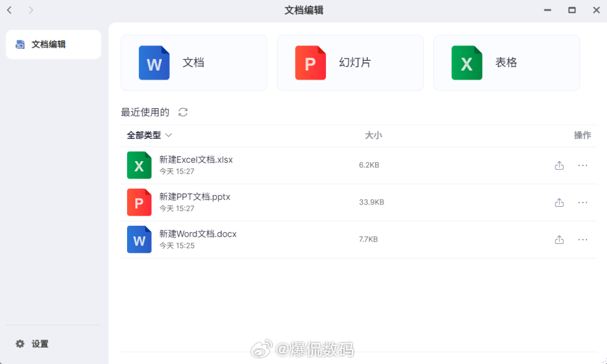Screen dimensions: 607x364
Task: Click the green X icon in 表格 card
Action: [467, 63]
